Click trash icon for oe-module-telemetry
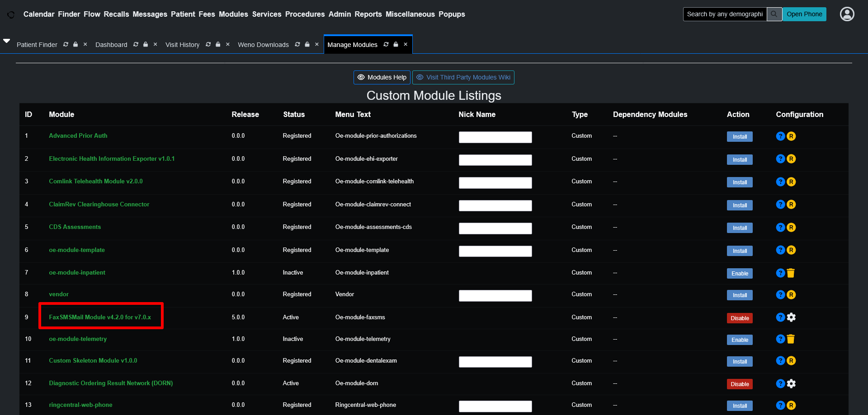 (x=791, y=339)
